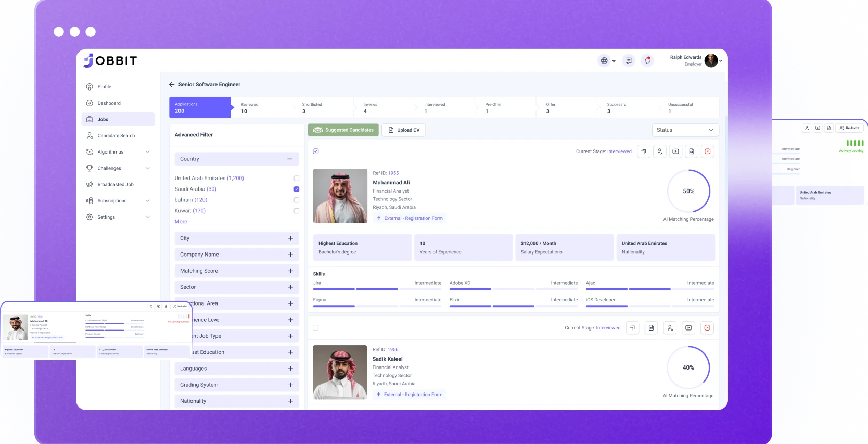Image resolution: width=868 pixels, height=444 pixels.
Task: Switch to the Shortlisted stage tab
Action: click(x=323, y=108)
